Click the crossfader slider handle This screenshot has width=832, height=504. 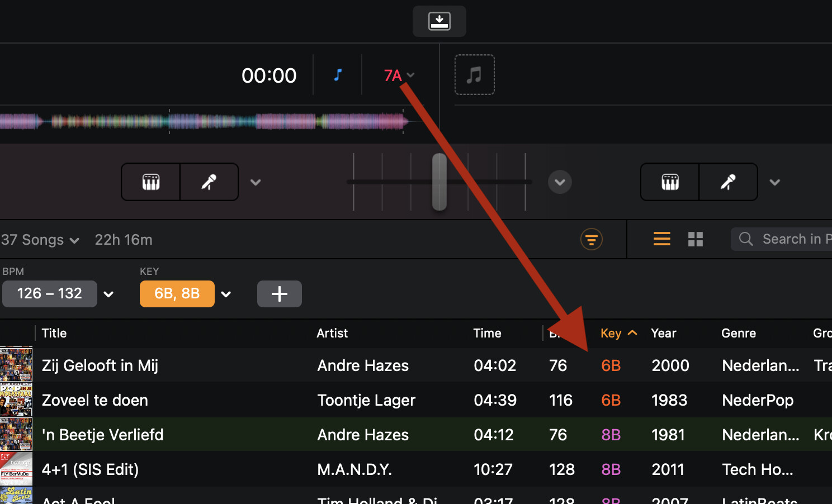coord(439,182)
